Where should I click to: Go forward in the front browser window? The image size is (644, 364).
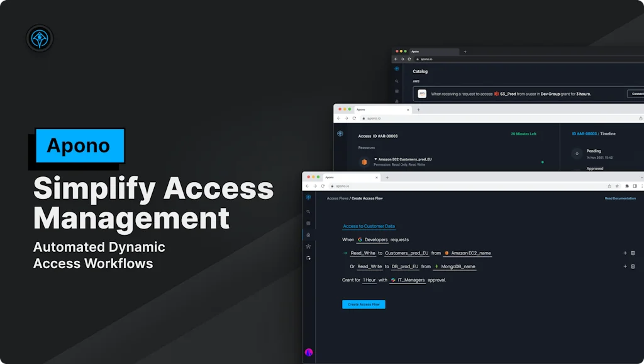tap(315, 186)
